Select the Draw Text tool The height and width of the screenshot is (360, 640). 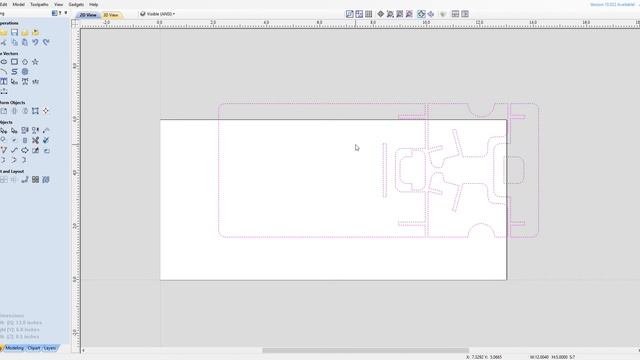4,82
